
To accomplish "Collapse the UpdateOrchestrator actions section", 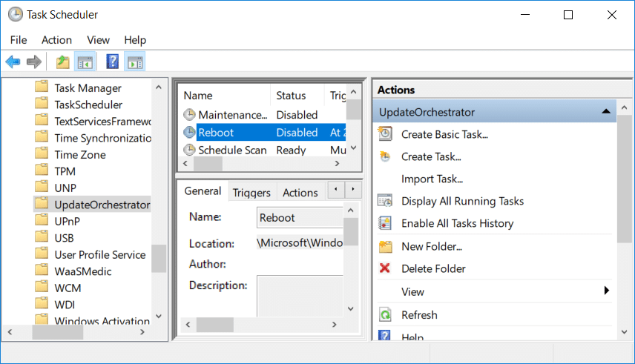I will click(606, 112).
